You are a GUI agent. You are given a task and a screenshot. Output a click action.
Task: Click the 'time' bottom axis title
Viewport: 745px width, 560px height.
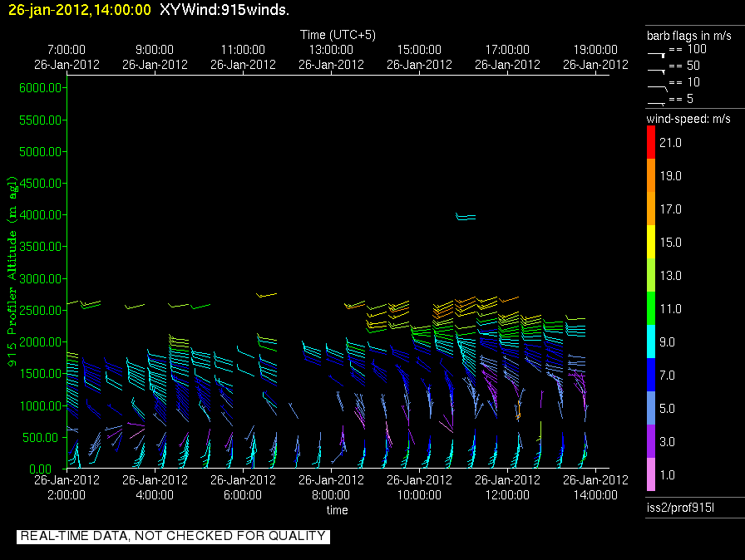tap(338, 510)
